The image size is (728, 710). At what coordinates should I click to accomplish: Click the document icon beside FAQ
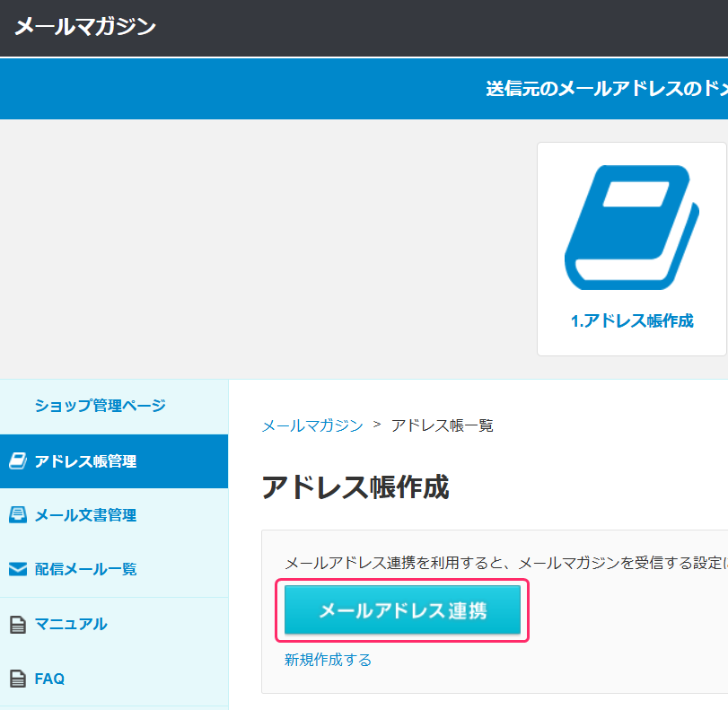(17, 679)
